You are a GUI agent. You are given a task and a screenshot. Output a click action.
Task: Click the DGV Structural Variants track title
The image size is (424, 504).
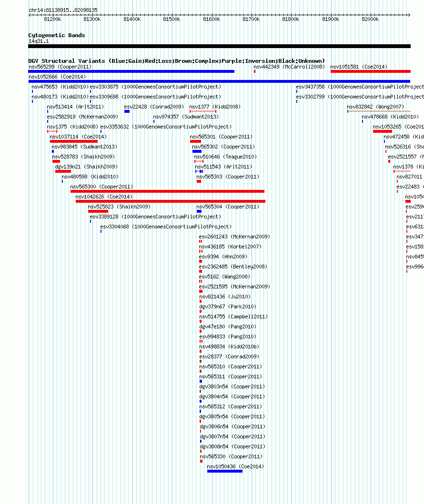tap(177, 61)
